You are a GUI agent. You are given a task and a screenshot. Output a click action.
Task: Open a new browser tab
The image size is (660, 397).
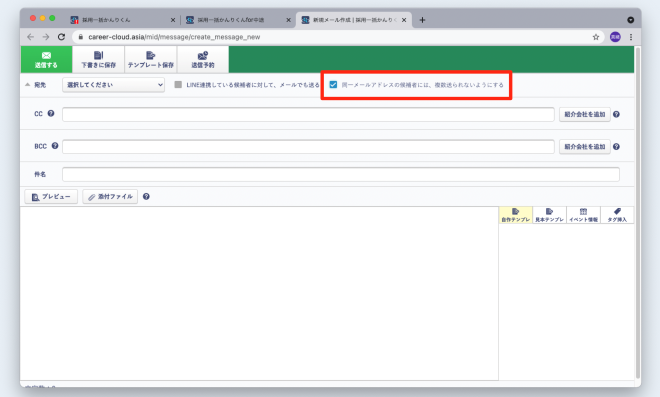click(x=422, y=20)
